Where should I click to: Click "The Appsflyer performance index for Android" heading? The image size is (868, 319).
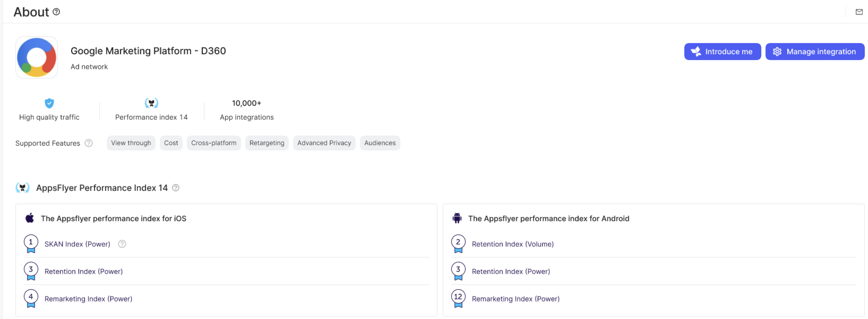[x=549, y=219]
